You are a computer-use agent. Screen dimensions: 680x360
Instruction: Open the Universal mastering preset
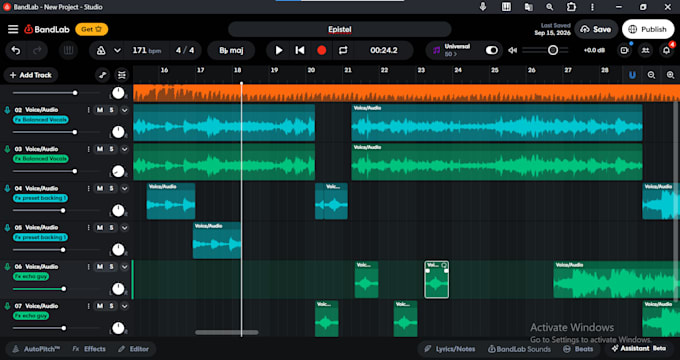(458, 50)
